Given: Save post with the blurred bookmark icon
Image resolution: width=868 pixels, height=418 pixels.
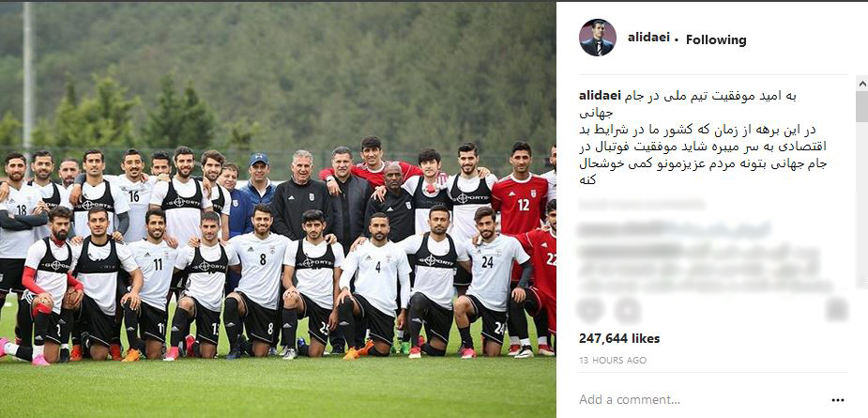Looking at the screenshot, I should pyautogui.click(x=836, y=309).
